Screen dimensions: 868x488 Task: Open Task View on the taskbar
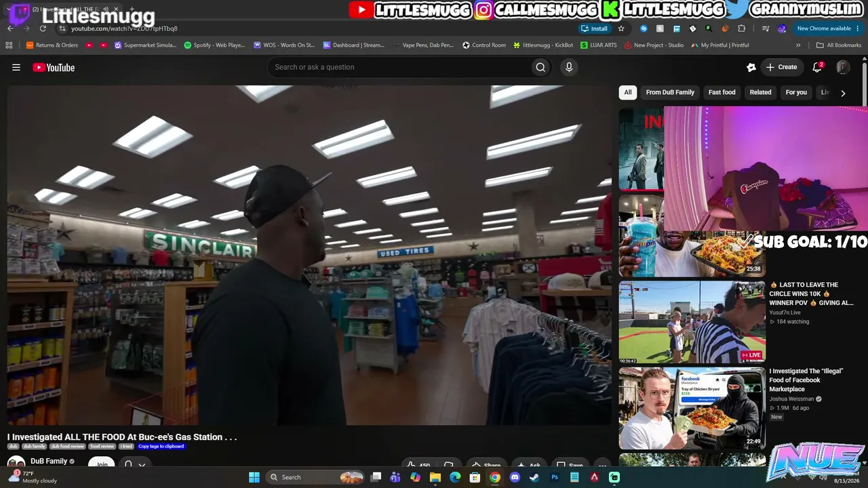[376, 477]
